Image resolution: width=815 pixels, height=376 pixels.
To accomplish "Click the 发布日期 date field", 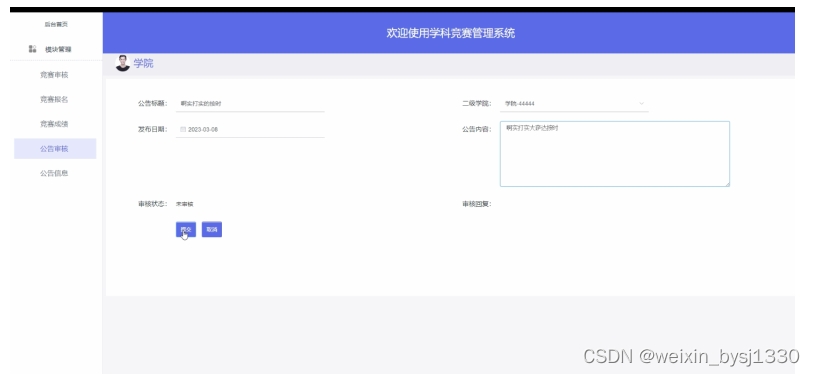I will pyautogui.click(x=250, y=129).
